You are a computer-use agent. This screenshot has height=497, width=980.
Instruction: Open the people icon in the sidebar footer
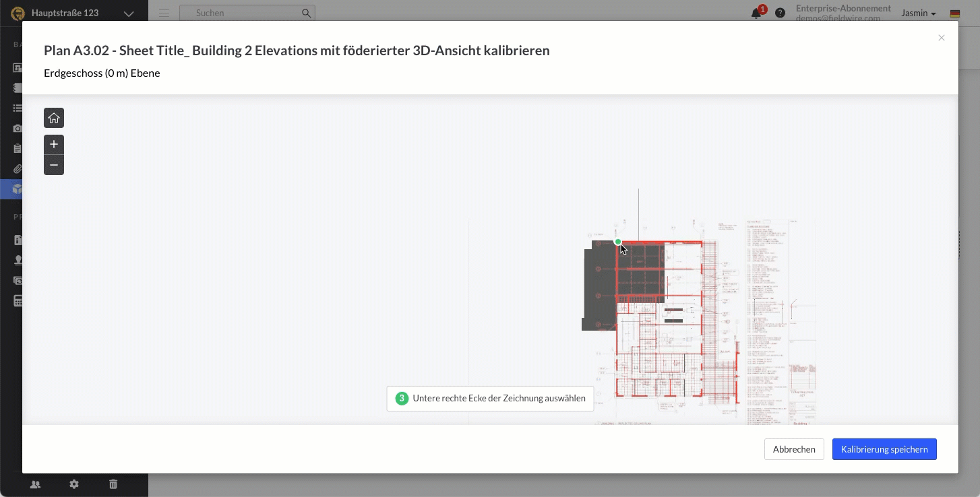[x=35, y=484]
